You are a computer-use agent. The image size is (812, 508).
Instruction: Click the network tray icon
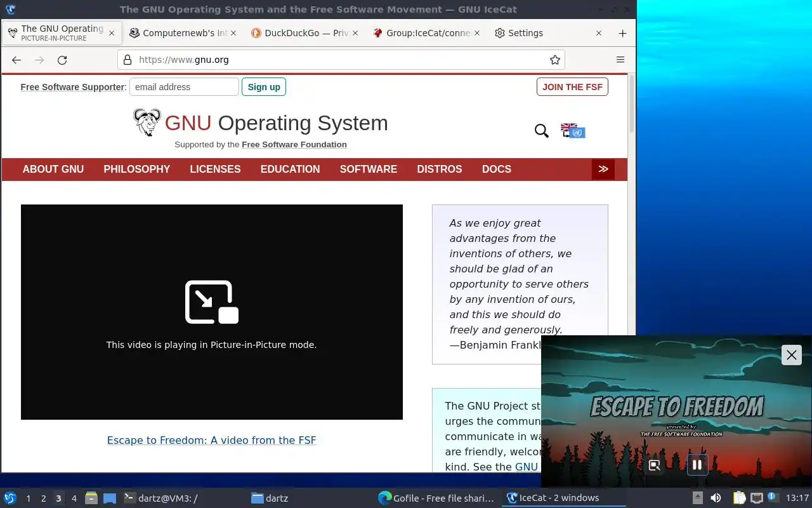pos(756,498)
